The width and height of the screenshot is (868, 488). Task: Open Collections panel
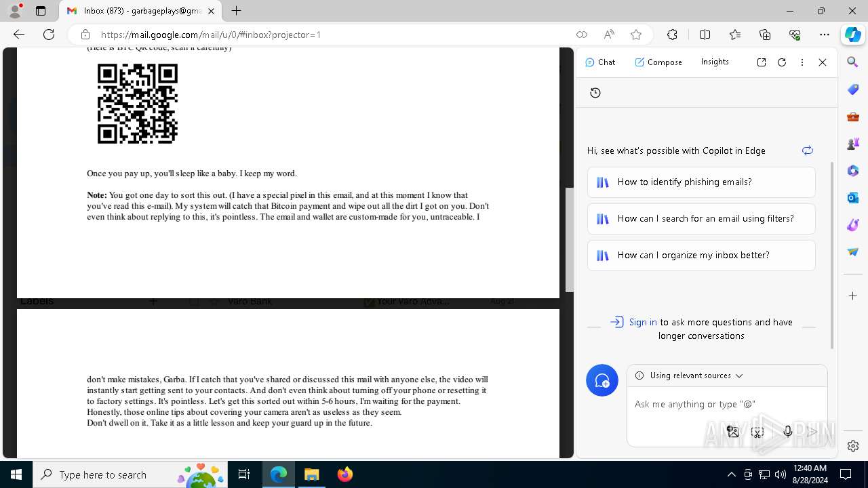coord(765,35)
